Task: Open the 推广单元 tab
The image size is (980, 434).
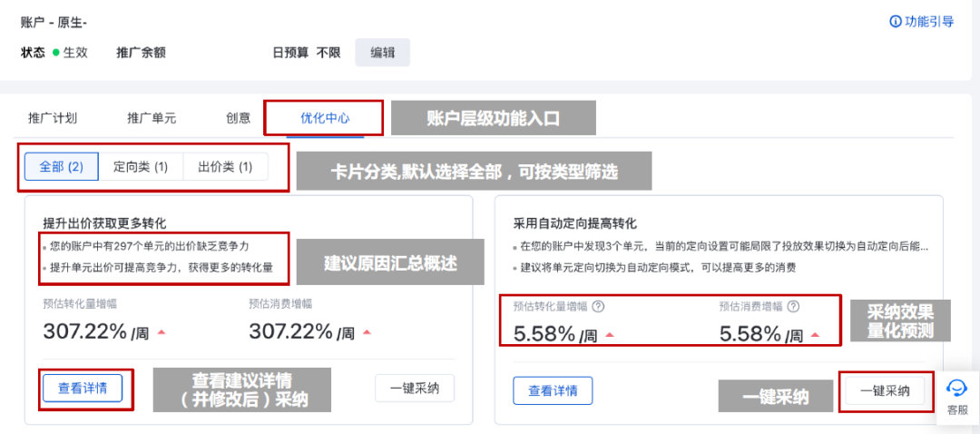Action: (152, 118)
